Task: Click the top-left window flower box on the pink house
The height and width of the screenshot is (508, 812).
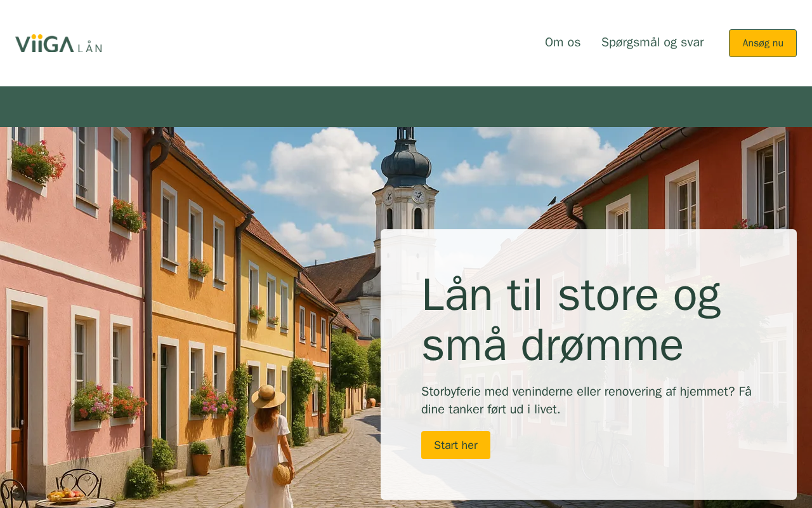Action: (x=38, y=164)
